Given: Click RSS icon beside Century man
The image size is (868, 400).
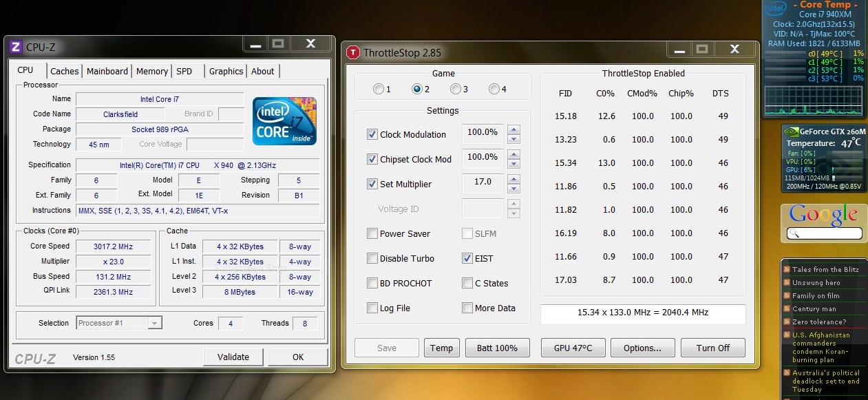Looking at the screenshot, I should [x=787, y=308].
